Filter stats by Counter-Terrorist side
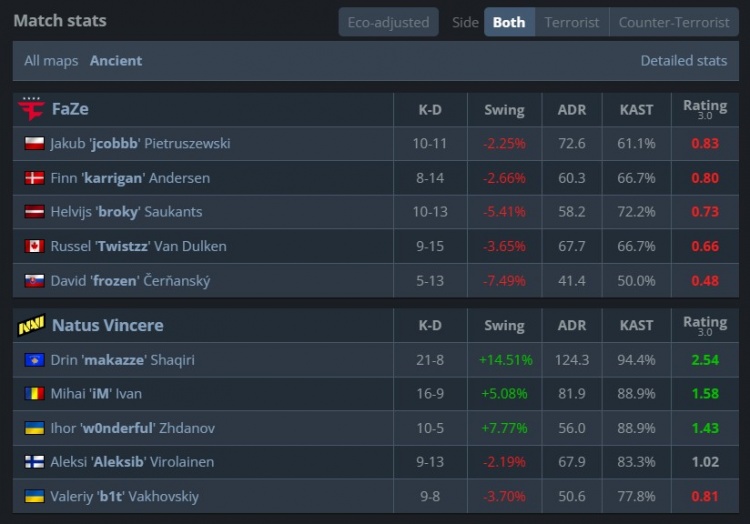This screenshot has width=750, height=524. coord(674,22)
